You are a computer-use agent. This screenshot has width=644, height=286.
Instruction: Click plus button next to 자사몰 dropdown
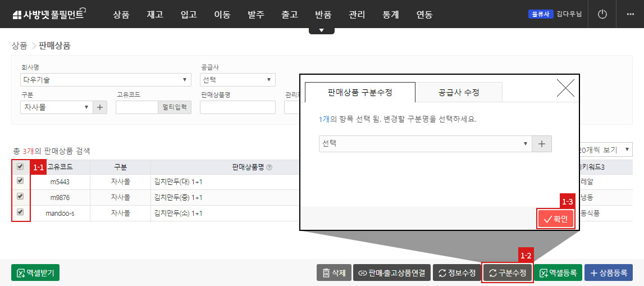tap(100, 108)
